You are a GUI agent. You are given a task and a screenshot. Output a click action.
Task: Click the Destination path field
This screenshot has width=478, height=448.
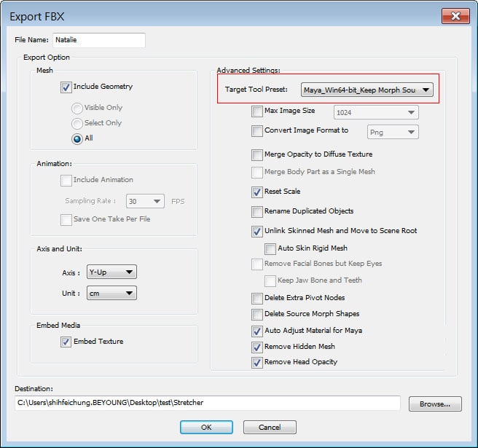[208, 403]
